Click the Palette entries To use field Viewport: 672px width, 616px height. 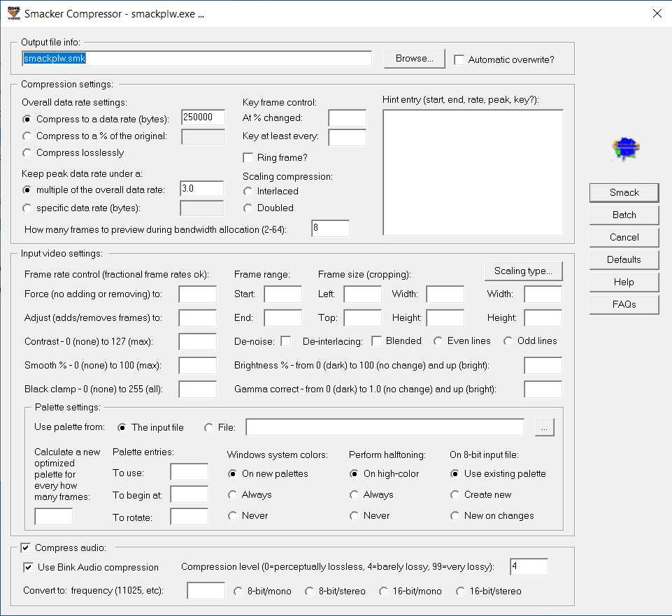pos(189,472)
